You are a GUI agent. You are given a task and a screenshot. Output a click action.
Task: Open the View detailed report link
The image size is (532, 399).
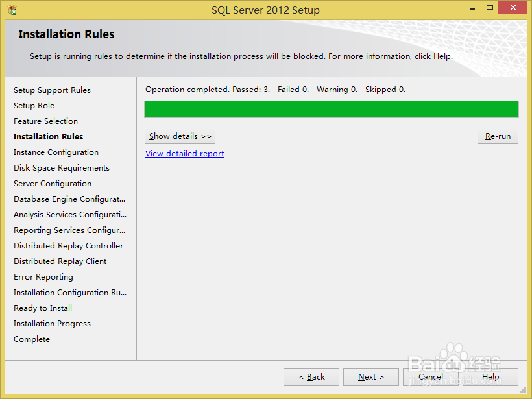pyautogui.click(x=184, y=153)
